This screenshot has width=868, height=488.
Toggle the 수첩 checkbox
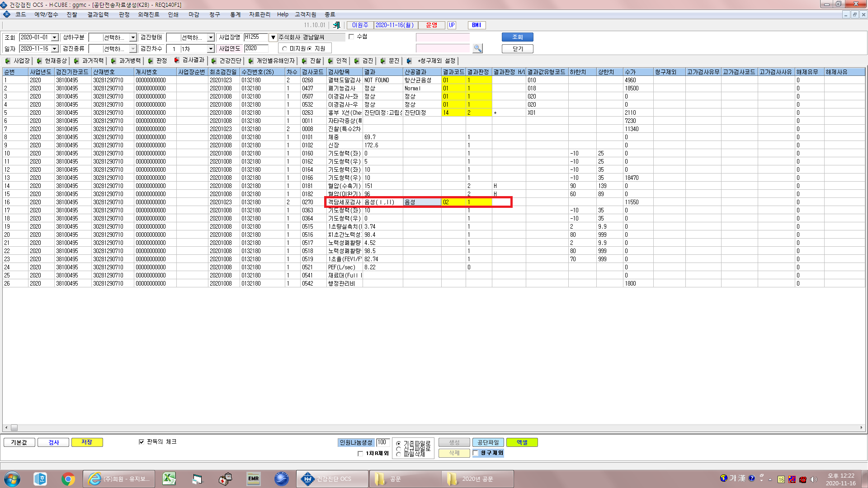pos(351,37)
